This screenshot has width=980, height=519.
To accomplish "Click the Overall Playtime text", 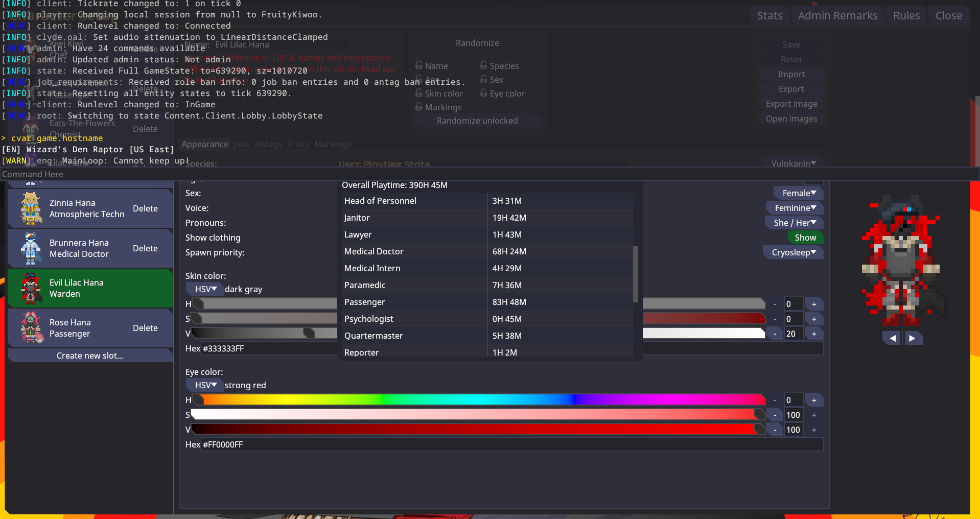I will coord(394,185).
